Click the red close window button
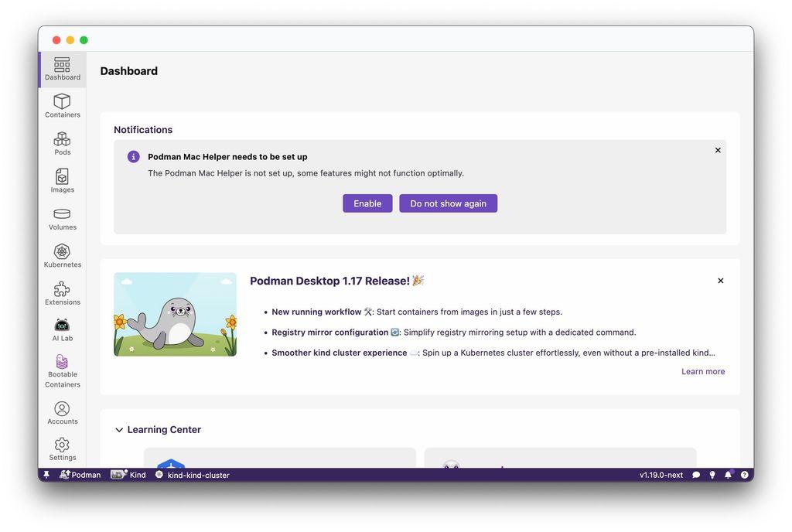Image resolution: width=792 pixels, height=532 pixels. pyautogui.click(x=56, y=40)
